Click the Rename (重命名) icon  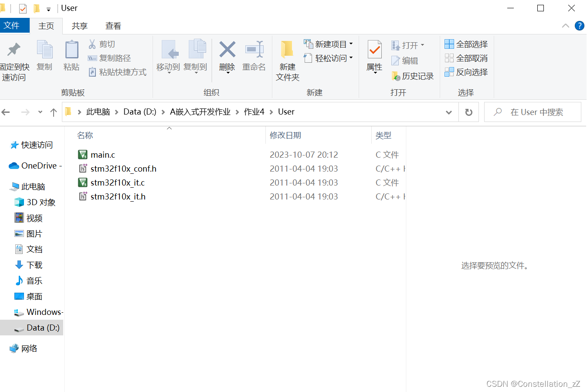coord(254,56)
